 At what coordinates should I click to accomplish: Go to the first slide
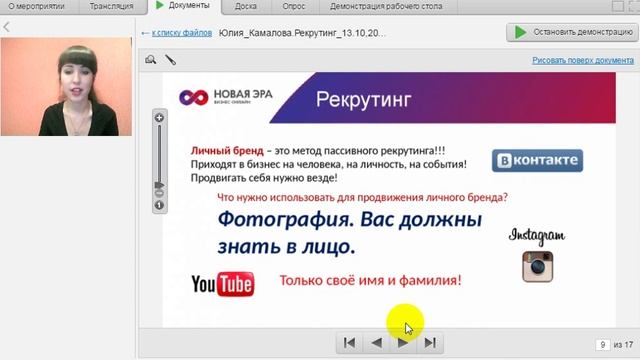click(x=349, y=343)
